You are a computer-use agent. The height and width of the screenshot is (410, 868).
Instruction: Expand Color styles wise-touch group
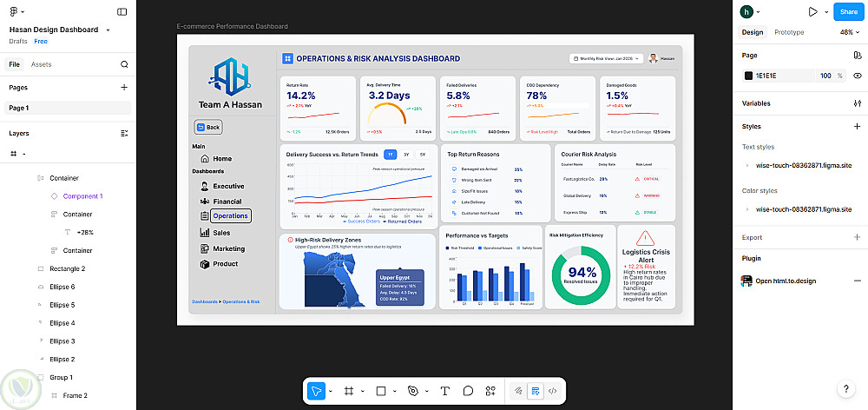pos(746,209)
